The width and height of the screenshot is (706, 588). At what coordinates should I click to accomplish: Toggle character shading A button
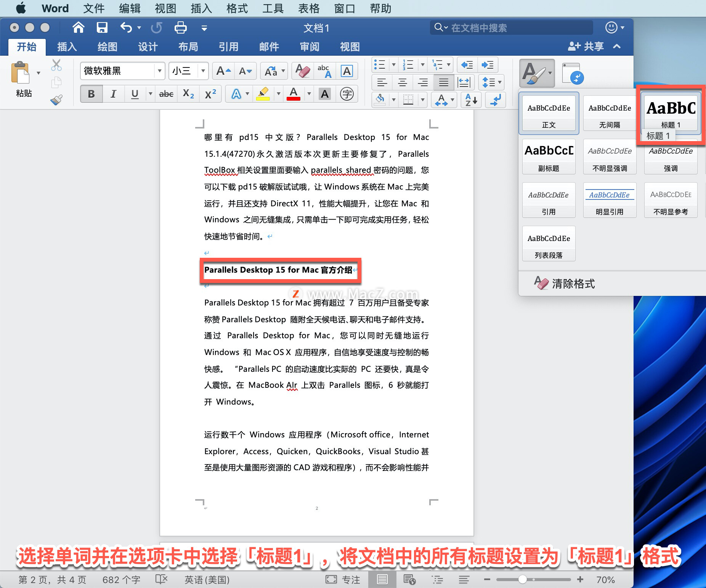pyautogui.click(x=324, y=94)
